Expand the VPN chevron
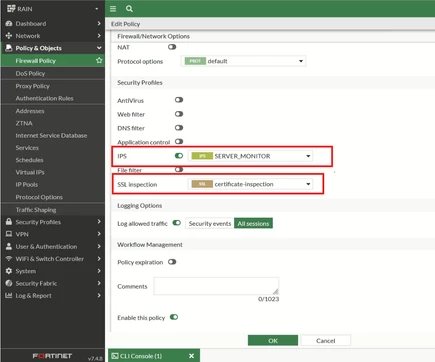The image size is (435, 362). point(99,234)
